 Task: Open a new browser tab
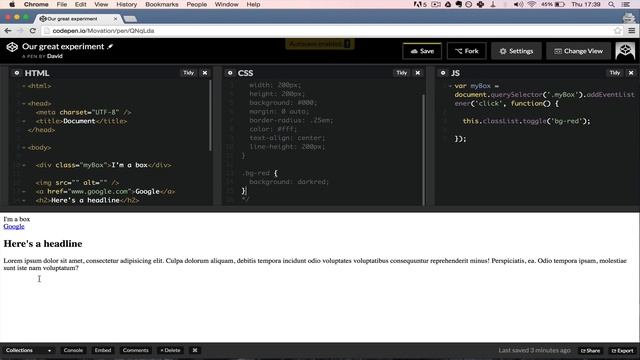(130, 19)
